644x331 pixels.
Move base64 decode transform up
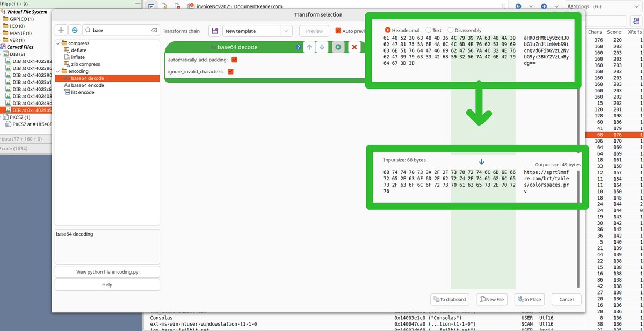pyautogui.click(x=309, y=47)
